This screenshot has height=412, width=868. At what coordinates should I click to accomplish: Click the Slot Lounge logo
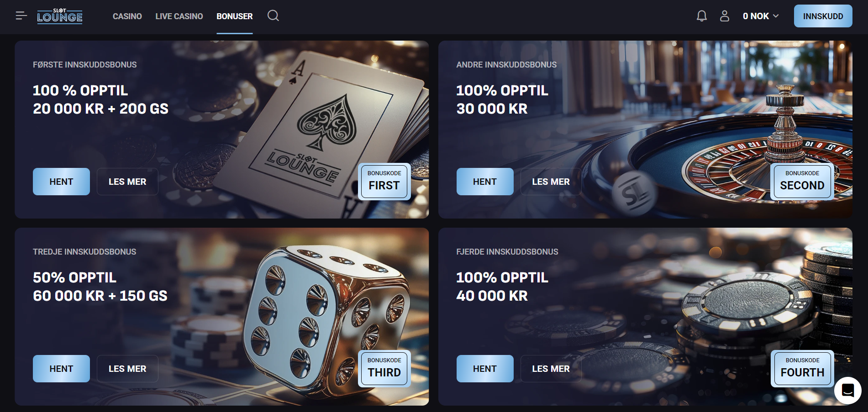(x=60, y=16)
